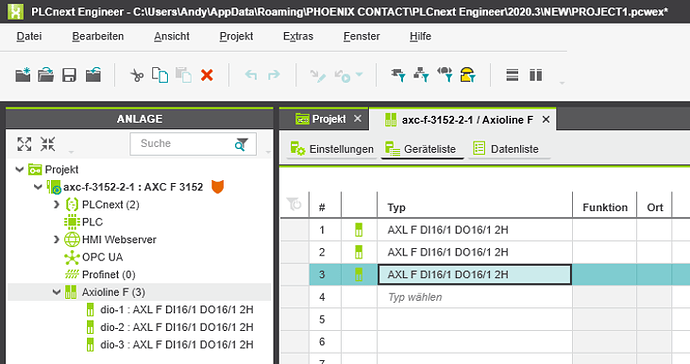Click the search filter funnel icon
Screen dimensions: 690x364
tap(241, 144)
